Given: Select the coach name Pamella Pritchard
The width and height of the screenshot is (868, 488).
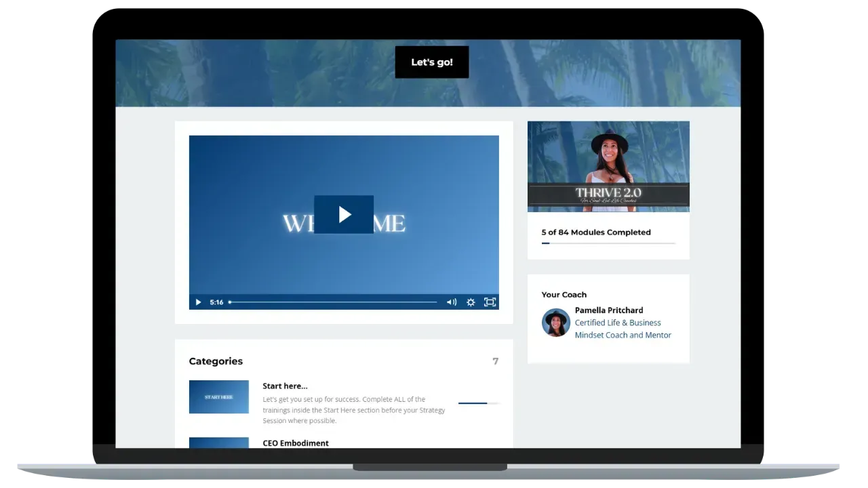Looking at the screenshot, I should pos(608,310).
